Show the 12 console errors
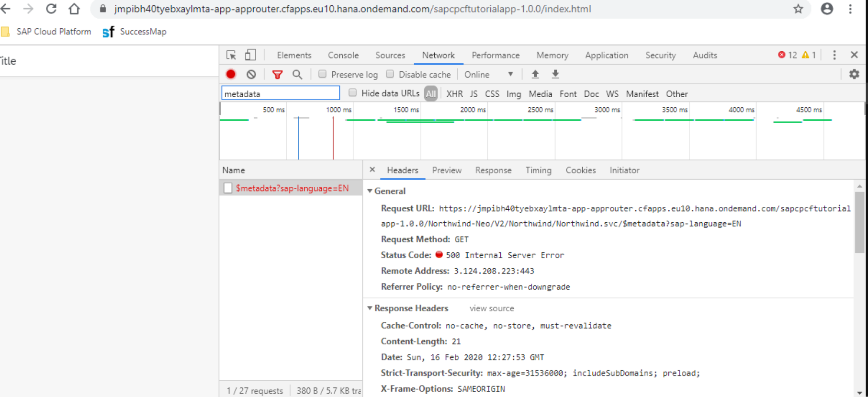The width and height of the screenshot is (868, 397). (787, 55)
